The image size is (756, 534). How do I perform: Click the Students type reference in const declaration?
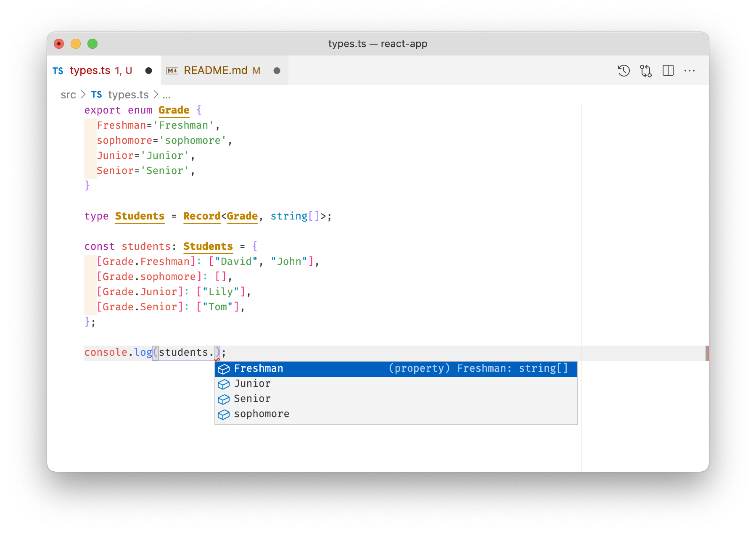pyautogui.click(x=208, y=246)
